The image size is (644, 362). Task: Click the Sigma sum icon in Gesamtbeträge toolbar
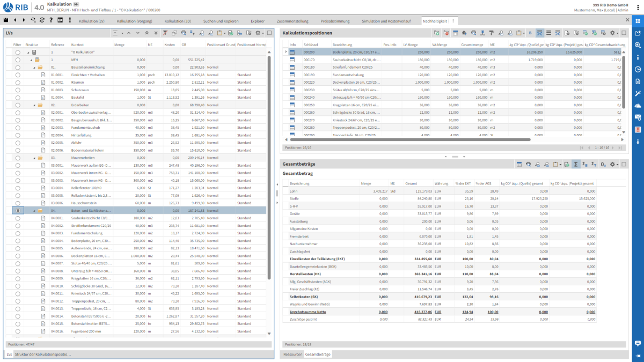(575, 164)
